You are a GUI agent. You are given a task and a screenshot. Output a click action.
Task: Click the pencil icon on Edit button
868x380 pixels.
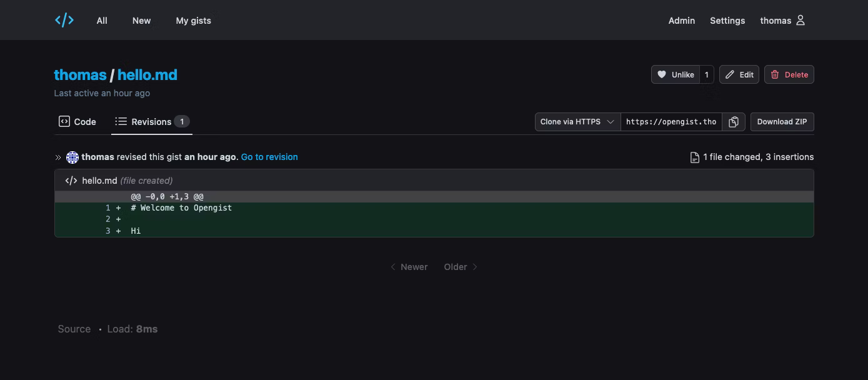[x=730, y=74]
